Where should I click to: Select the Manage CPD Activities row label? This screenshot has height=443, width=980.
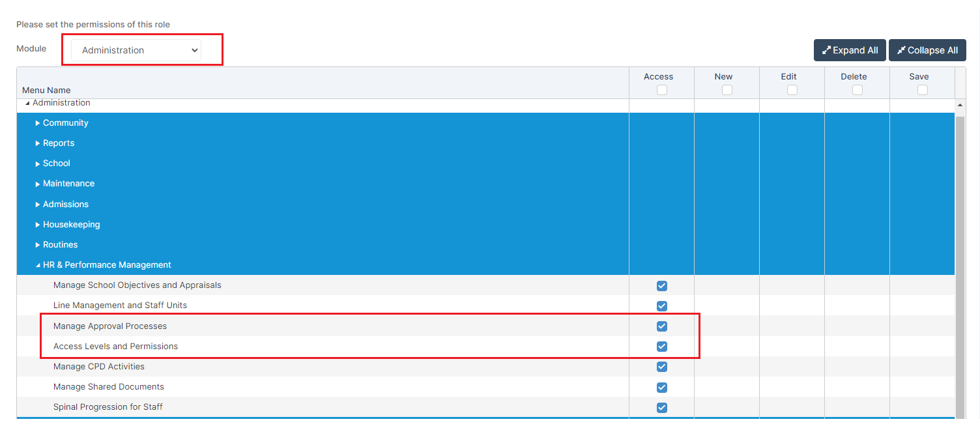click(99, 367)
